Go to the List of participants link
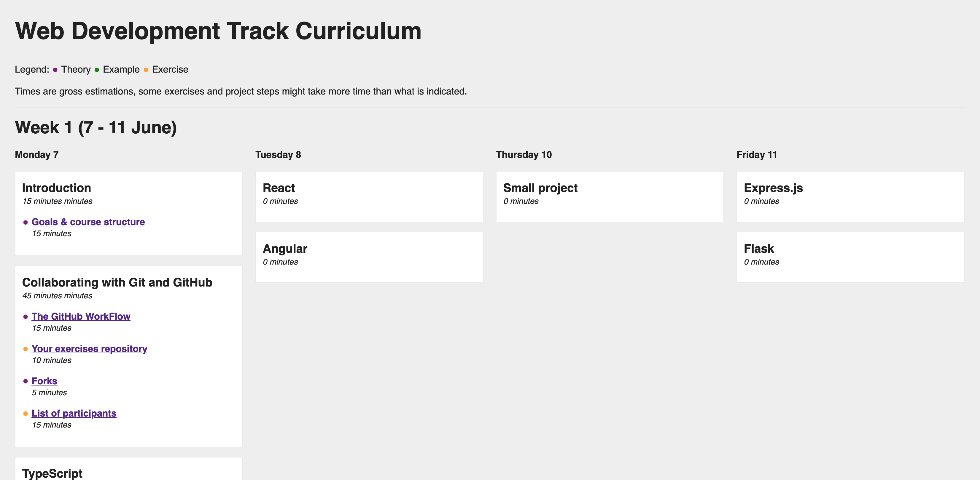 [74, 413]
